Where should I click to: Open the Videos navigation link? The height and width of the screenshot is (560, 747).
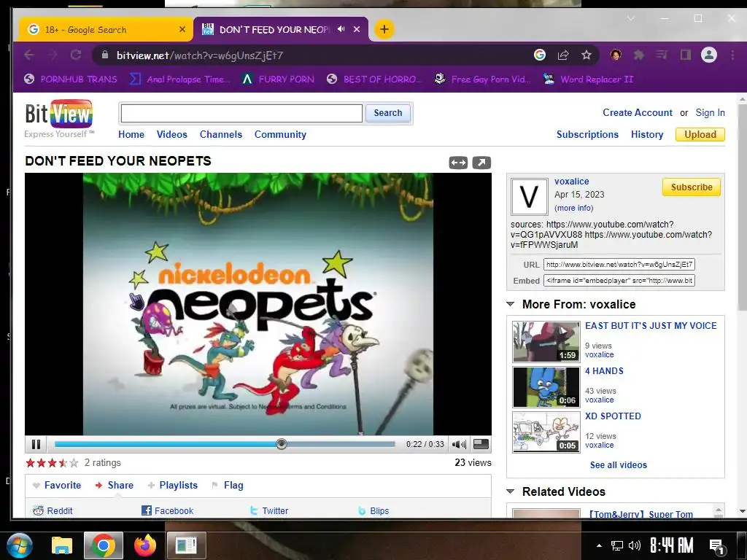point(172,135)
